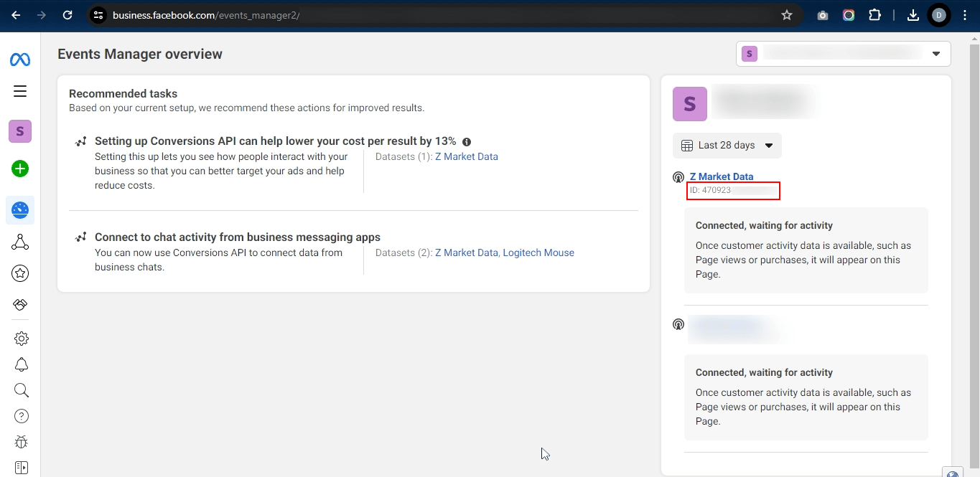Open Data sources triangle nodes icon

tap(20, 242)
